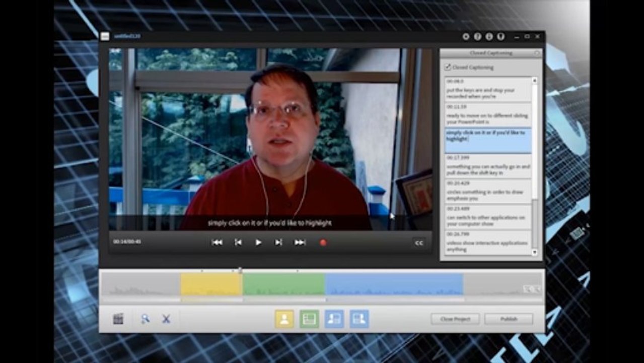Click first round dropdown-arrow icon in title bar
Screen dimensions: 644x363
(x=466, y=36)
